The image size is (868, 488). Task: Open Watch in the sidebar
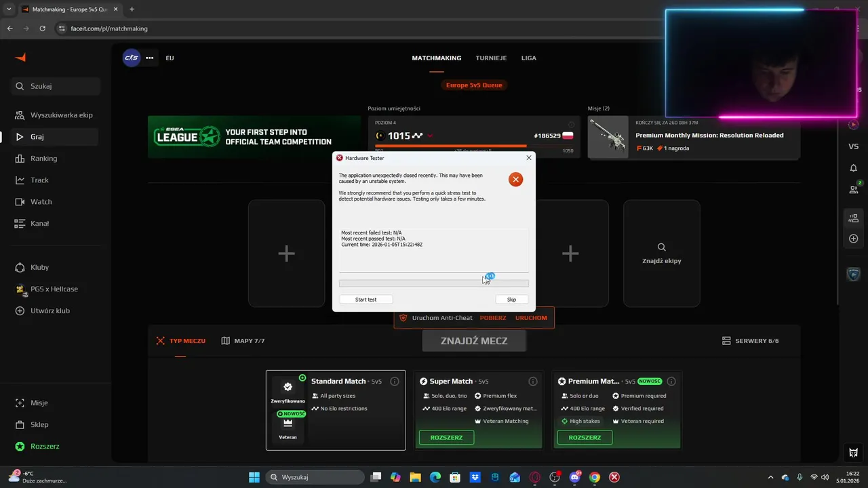56,201
